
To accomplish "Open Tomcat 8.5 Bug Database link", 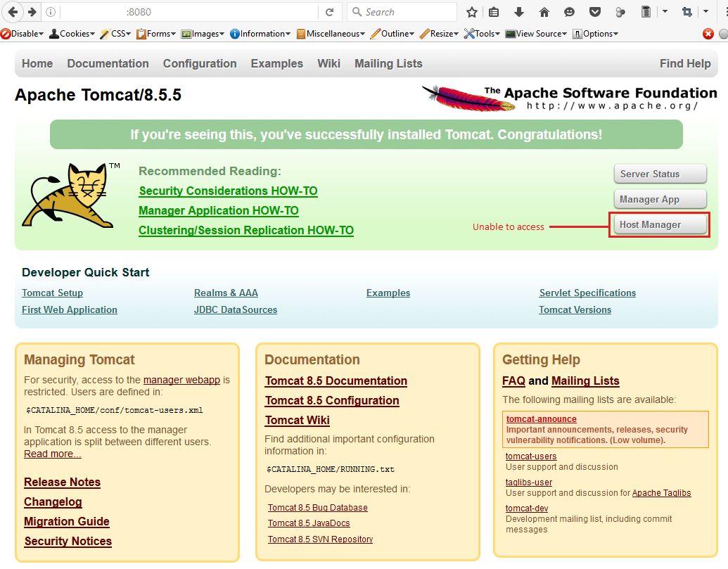I will [x=317, y=508].
